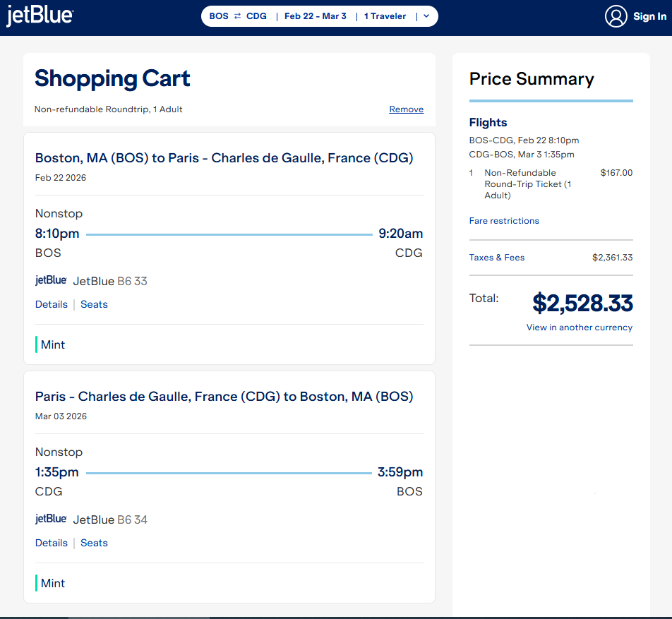Click Non-refundable Roundtrip, 1 Adult text
Viewport: 672px width, 619px height.
pyautogui.click(x=109, y=109)
